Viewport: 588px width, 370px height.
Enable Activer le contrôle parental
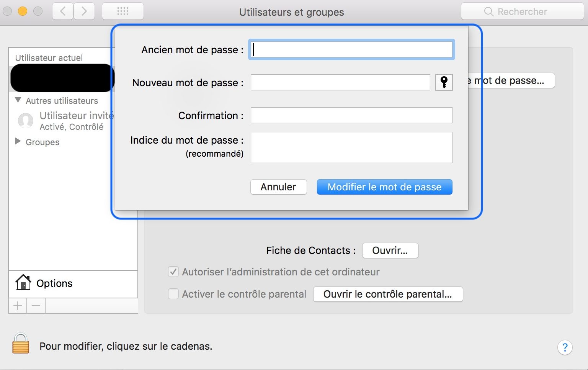pos(173,294)
